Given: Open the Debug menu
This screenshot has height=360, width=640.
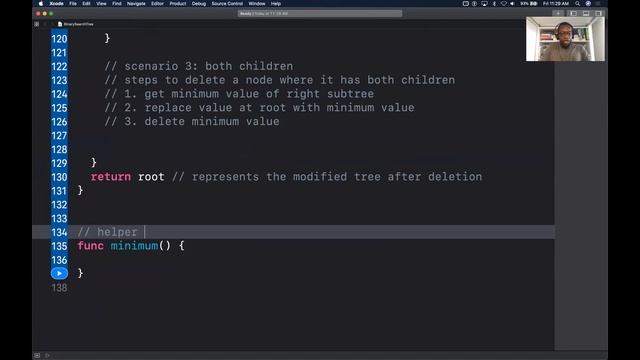Looking at the screenshot, I should coord(199,4).
